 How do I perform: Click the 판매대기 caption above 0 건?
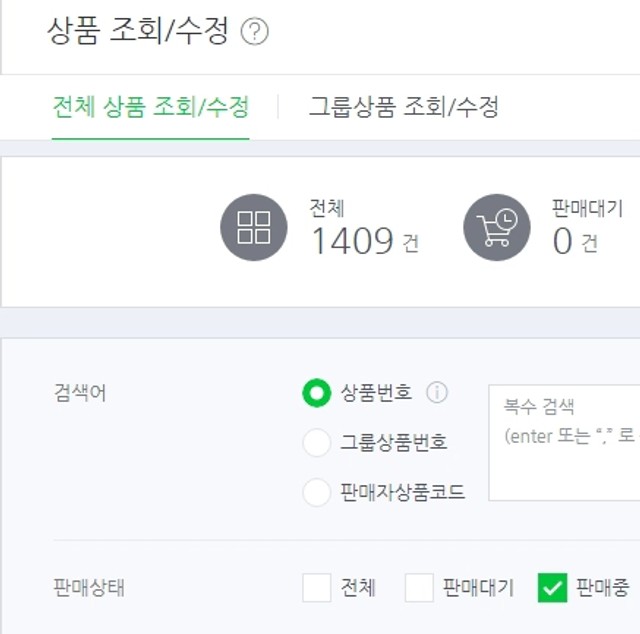coord(587,208)
